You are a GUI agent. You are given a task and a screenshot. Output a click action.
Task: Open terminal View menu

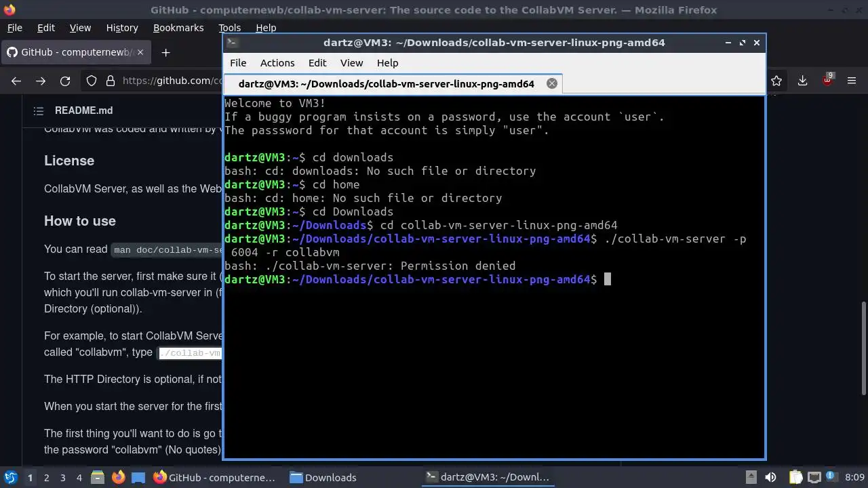[351, 62]
